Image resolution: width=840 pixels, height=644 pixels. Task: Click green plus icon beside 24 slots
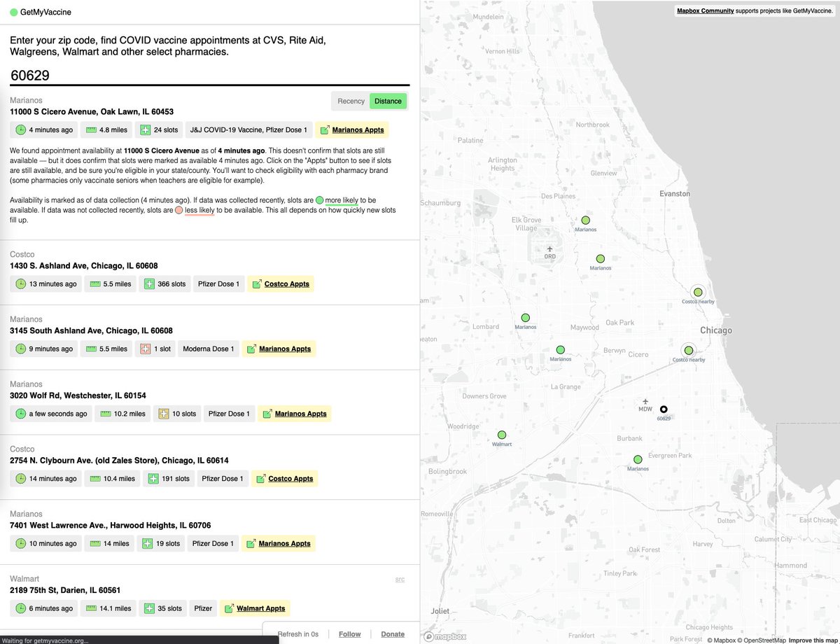[x=145, y=130]
